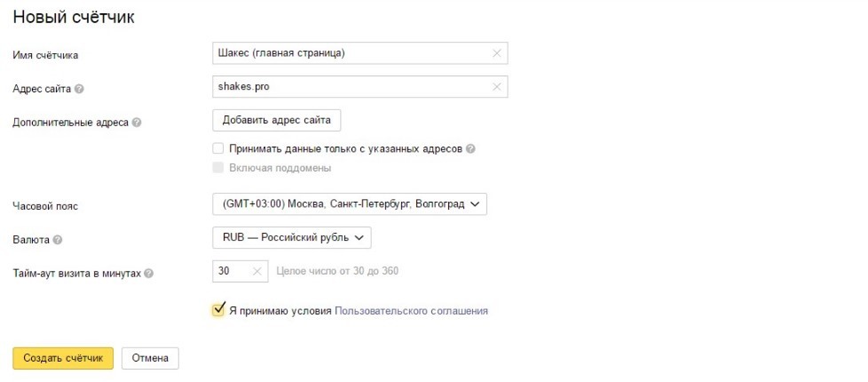The image size is (868, 382).
Task: Open help icon after Принимать данные только
Action: (x=470, y=149)
